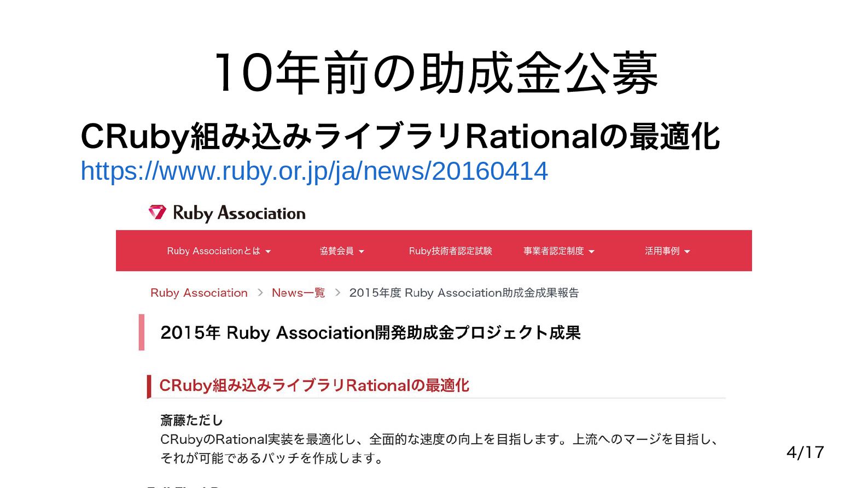Click the 2015年 Ruby Association開発助成金プロジェクト成果 heading
Screen dimensions: 868x488
(x=370, y=332)
